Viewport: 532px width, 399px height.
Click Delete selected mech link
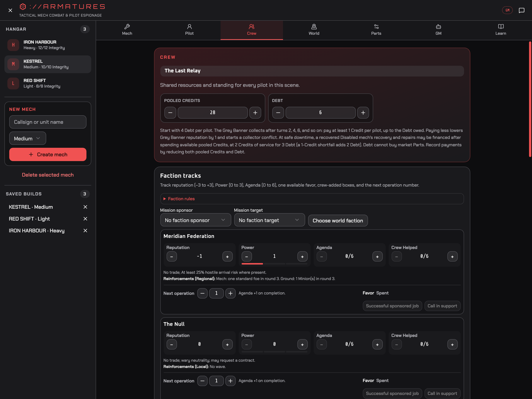(48, 175)
